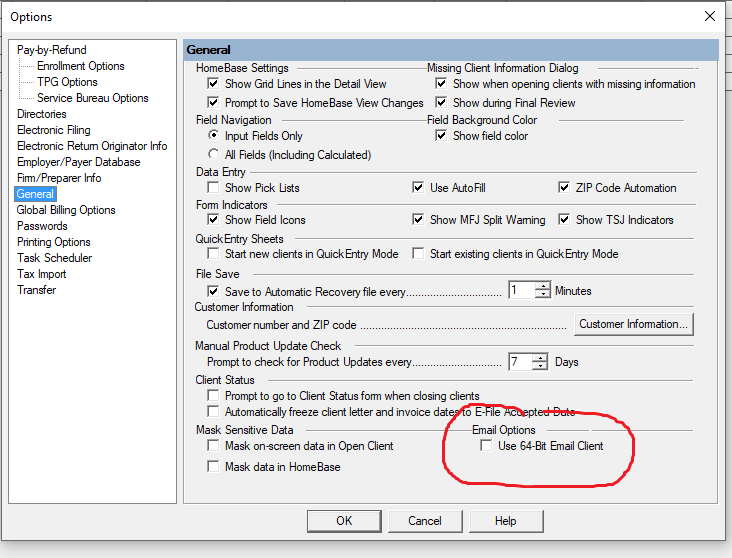Cancel the Options dialog

click(425, 520)
